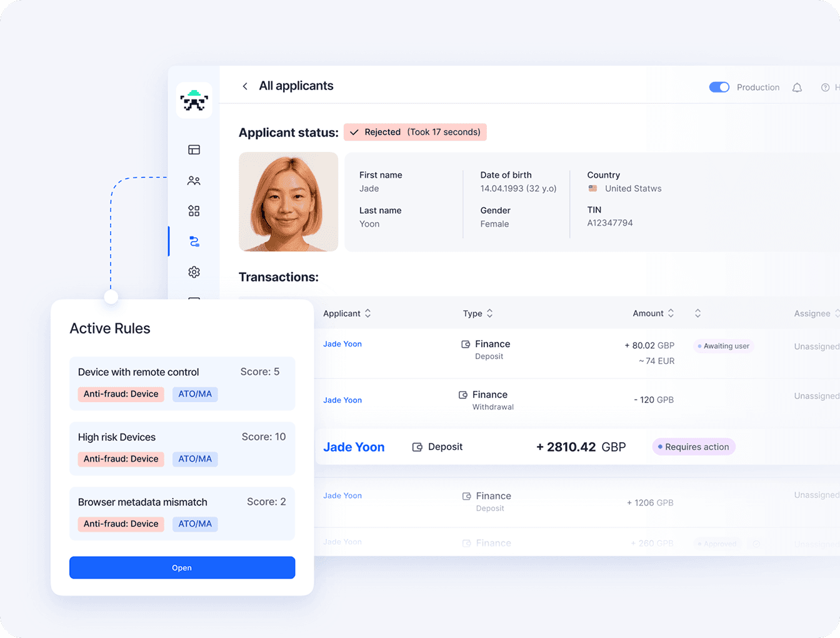Click the Gender value Female

[494, 224]
